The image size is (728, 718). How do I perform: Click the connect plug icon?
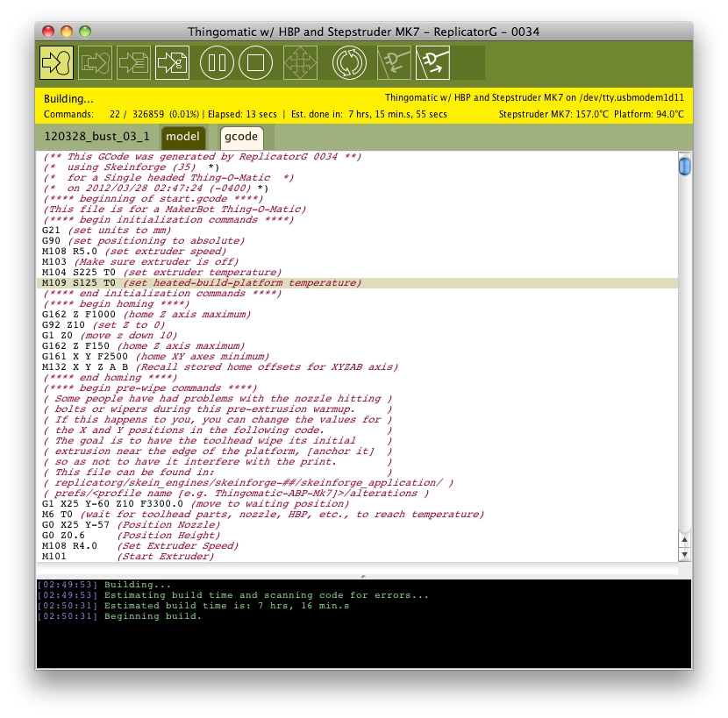(394, 62)
